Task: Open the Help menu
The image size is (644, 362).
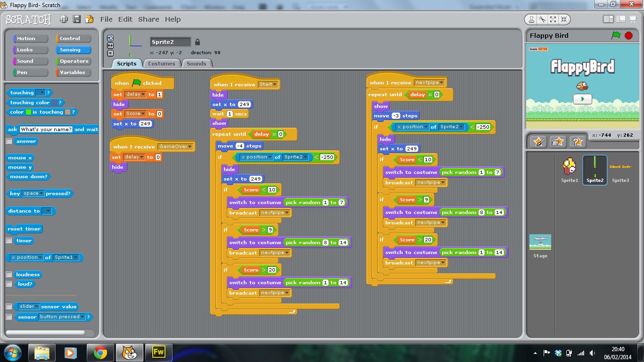Action: [173, 19]
